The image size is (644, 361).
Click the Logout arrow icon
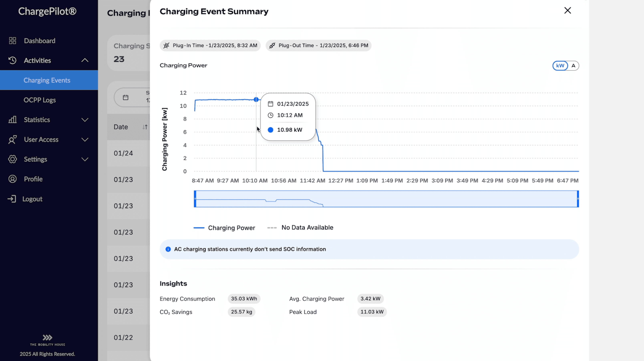pyautogui.click(x=12, y=199)
